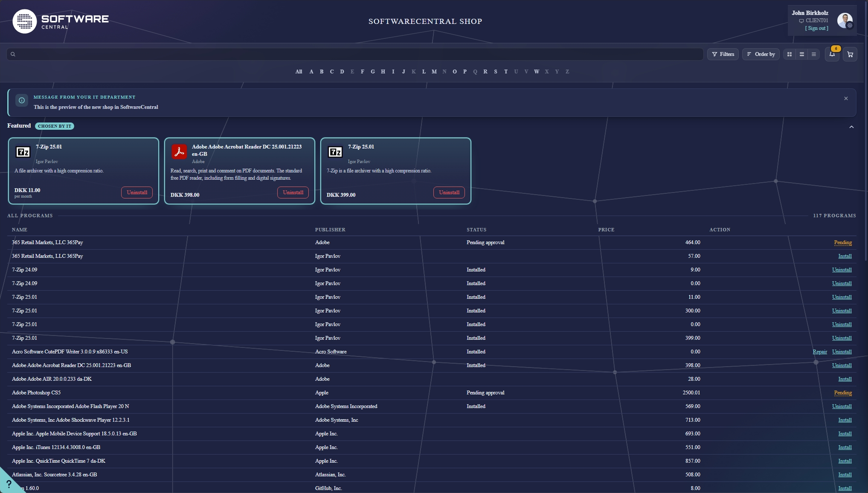Uninstall the DKK 11.00 featured 7-Zip
868x493 pixels.
click(137, 193)
